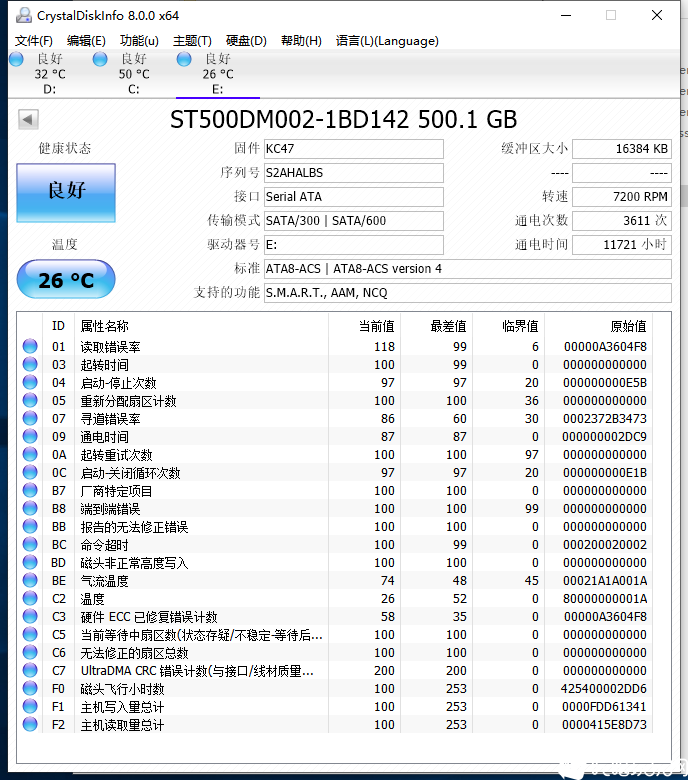Click status orb of row B7 厂商特定项目

coord(30,490)
